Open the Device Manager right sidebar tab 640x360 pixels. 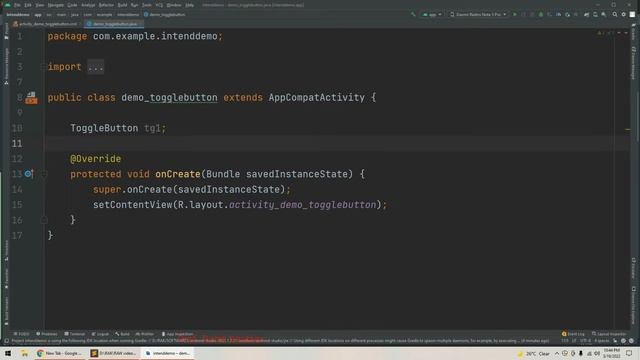pyautogui.click(x=633, y=63)
